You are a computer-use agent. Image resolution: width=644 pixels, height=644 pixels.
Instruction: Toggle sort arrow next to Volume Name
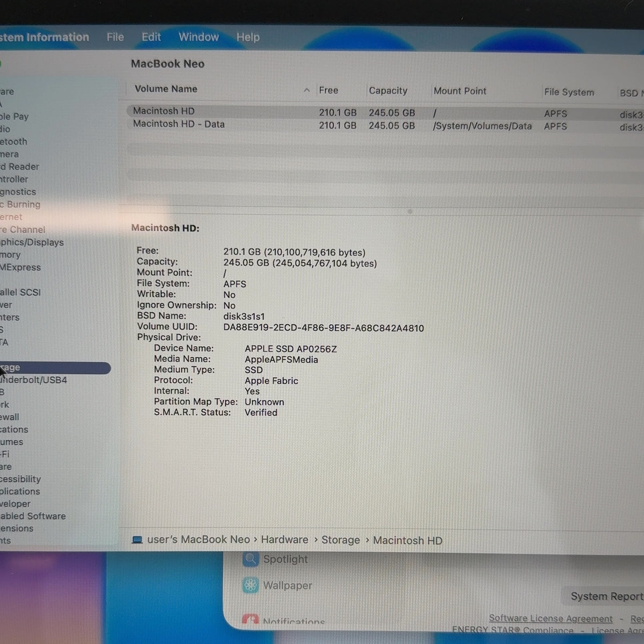pyautogui.click(x=306, y=90)
